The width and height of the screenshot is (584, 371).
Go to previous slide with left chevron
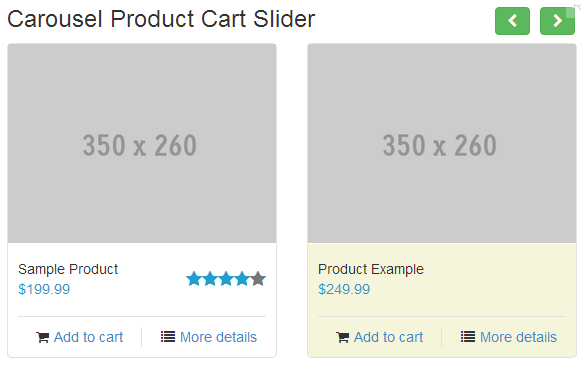point(512,21)
